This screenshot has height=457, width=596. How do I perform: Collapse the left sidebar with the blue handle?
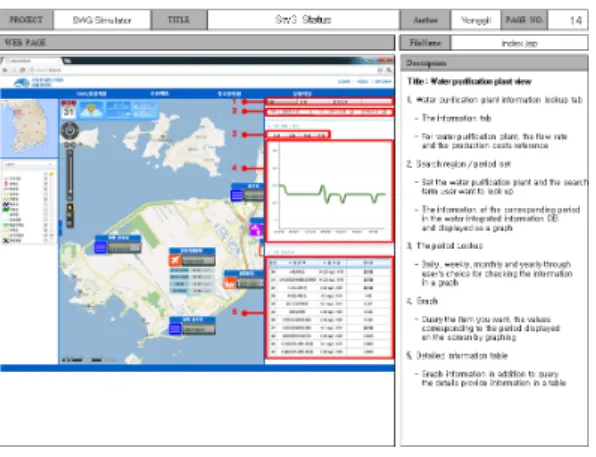click(60, 227)
